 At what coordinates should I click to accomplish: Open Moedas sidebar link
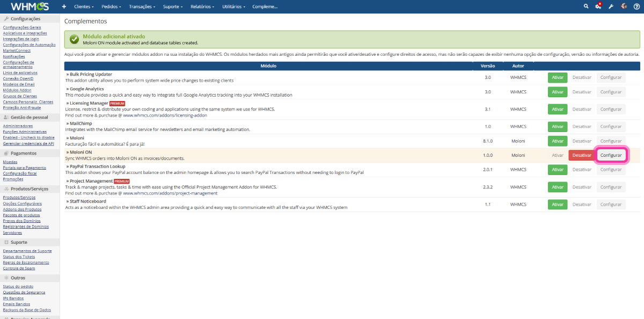(x=10, y=162)
